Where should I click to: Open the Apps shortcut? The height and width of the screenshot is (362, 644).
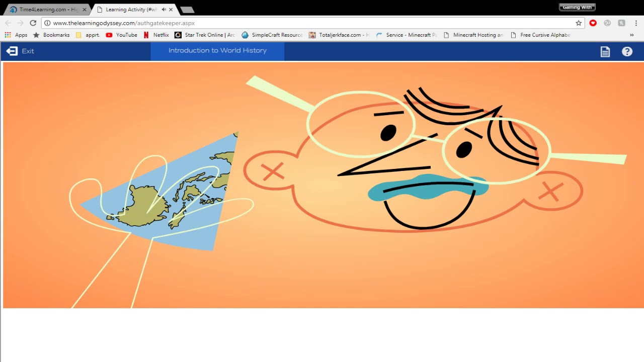16,35
